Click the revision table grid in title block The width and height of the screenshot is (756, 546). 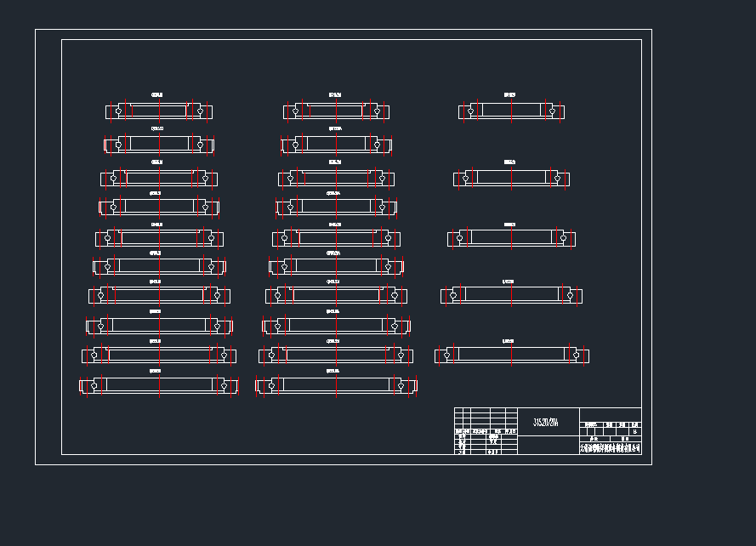click(x=485, y=418)
